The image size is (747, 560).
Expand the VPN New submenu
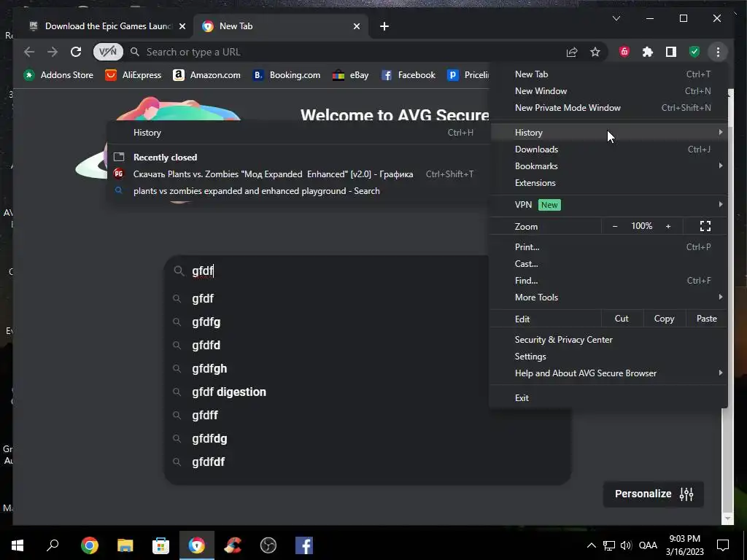click(608, 205)
